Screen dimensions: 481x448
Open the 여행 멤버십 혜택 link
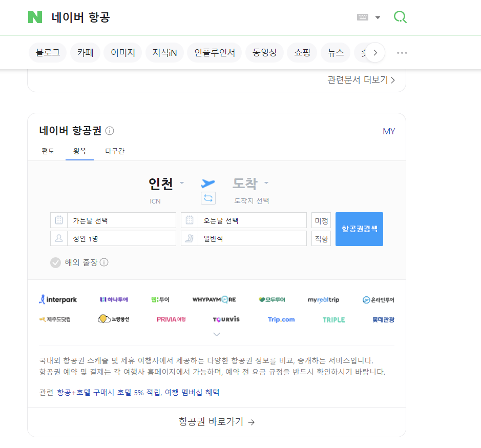[192, 392]
